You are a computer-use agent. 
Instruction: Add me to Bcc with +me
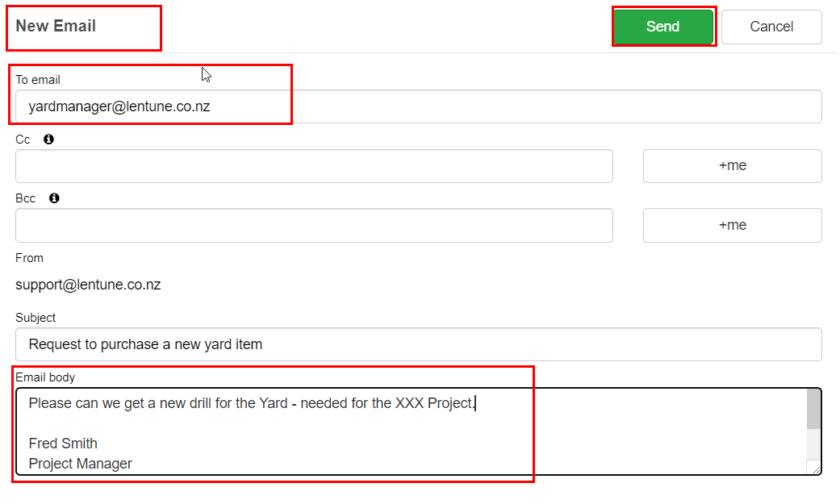(x=733, y=226)
